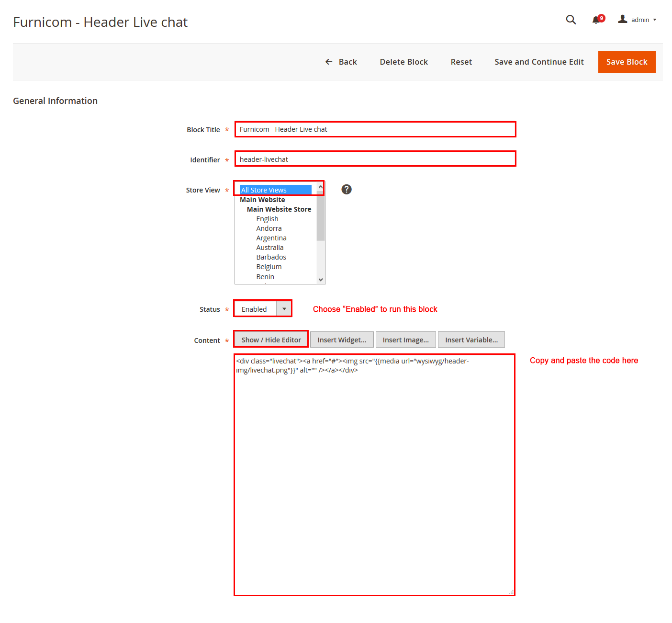This screenshot has height=623, width=672.
Task: Click Insert Image... button
Action: click(406, 340)
